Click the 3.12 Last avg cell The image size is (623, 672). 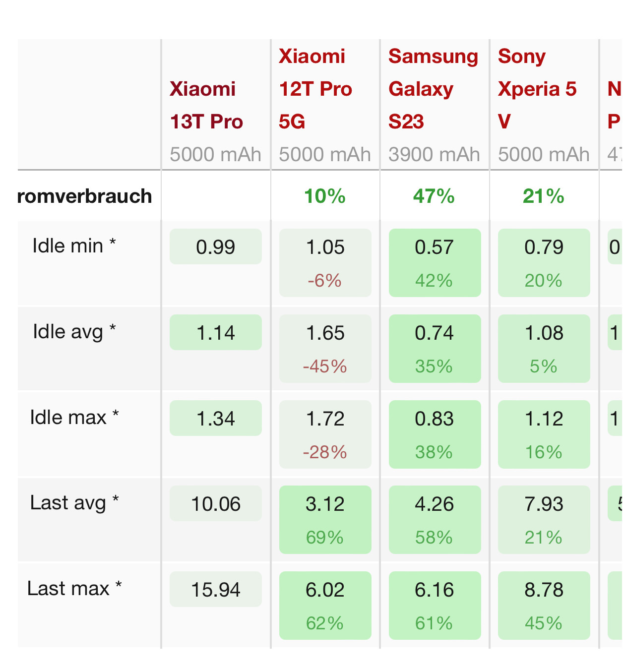325,519
